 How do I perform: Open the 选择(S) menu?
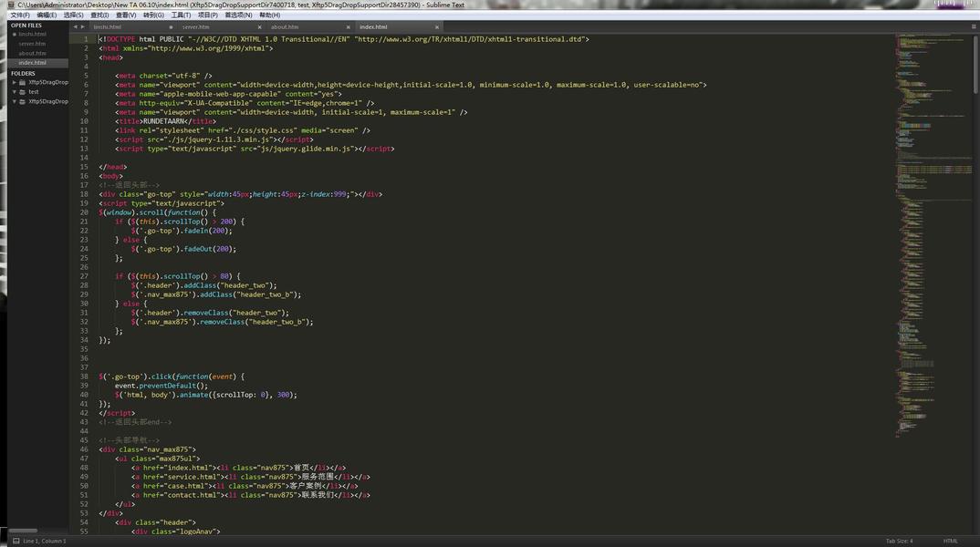[x=73, y=15]
